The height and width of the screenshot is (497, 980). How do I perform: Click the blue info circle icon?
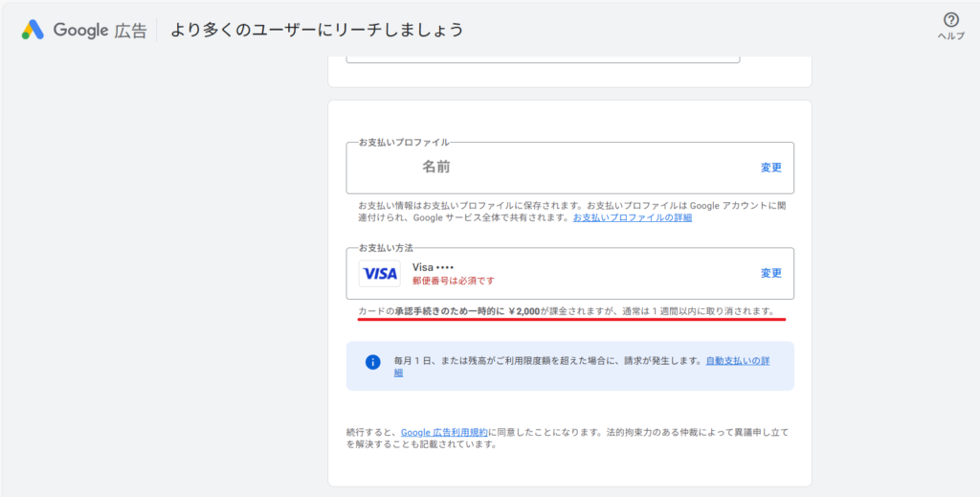373,362
